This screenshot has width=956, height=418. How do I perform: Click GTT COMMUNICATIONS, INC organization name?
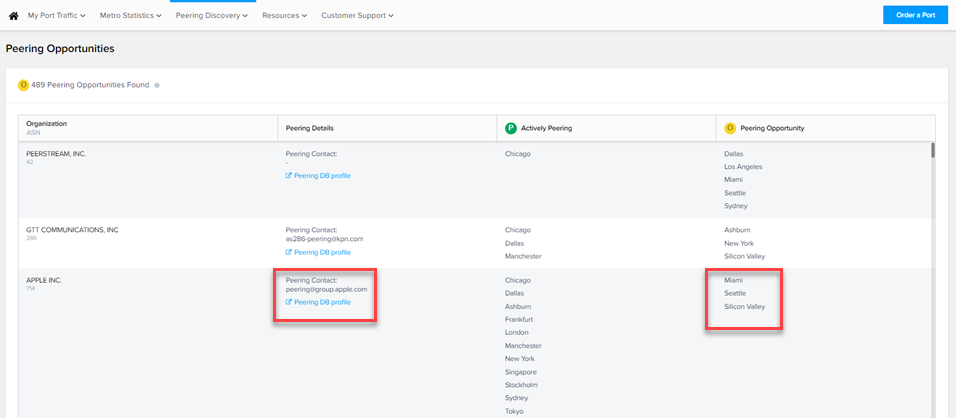click(72, 230)
